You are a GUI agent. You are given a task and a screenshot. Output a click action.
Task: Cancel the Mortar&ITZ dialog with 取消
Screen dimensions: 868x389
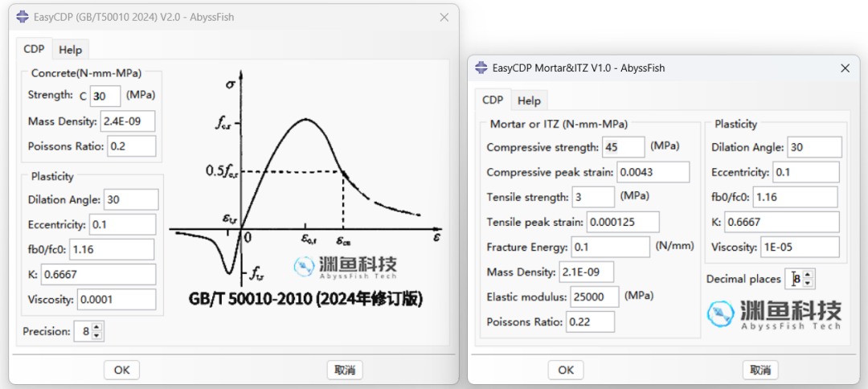click(760, 371)
